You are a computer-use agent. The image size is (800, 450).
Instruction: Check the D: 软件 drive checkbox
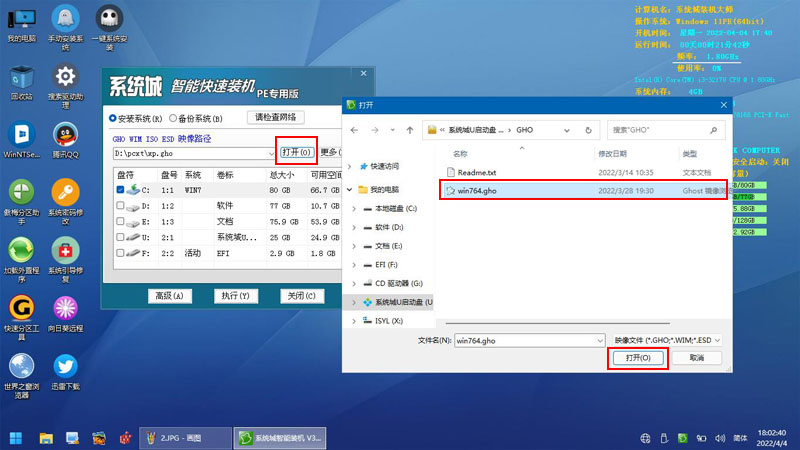tap(120, 205)
